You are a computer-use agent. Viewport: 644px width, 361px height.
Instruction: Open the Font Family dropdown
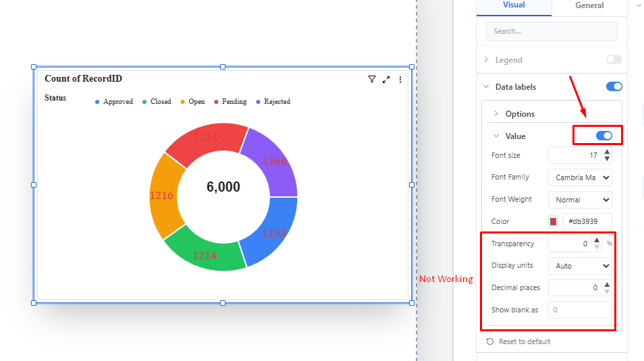(x=580, y=177)
